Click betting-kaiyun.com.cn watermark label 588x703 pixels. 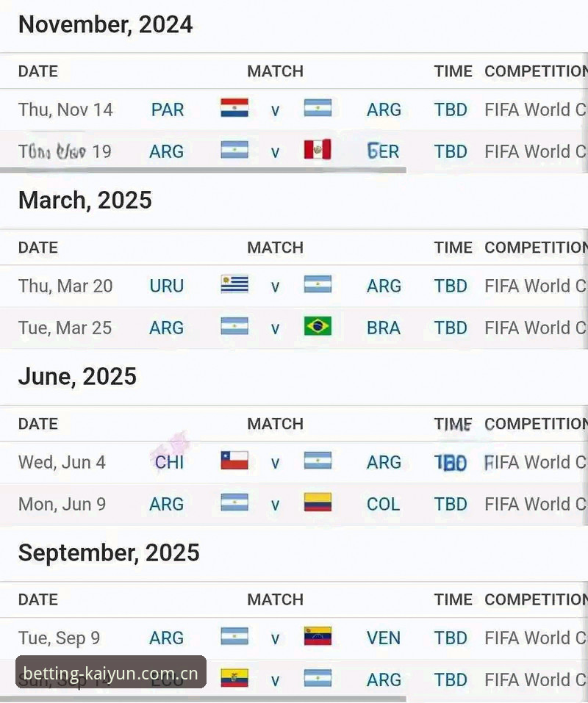pyautogui.click(x=111, y=672)
